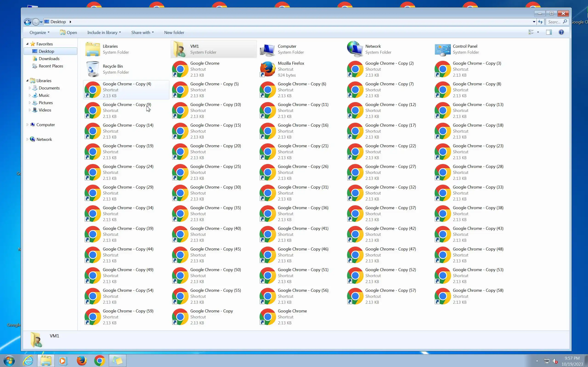The width and height of the screenshot is (588, 367).
Task: Open the Mozilla Firefox shortcut icon
Action: (268, 69)
